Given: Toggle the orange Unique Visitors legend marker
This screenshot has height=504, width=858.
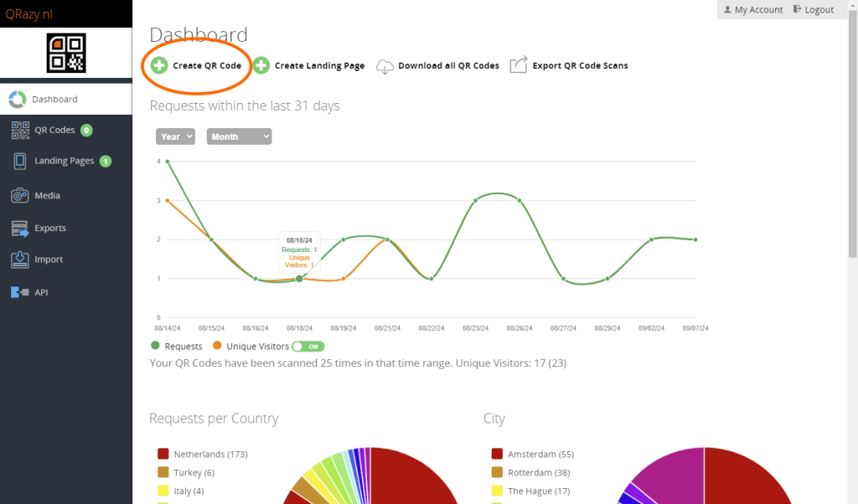Looking at the screenshot, I should tap(217, 346).
